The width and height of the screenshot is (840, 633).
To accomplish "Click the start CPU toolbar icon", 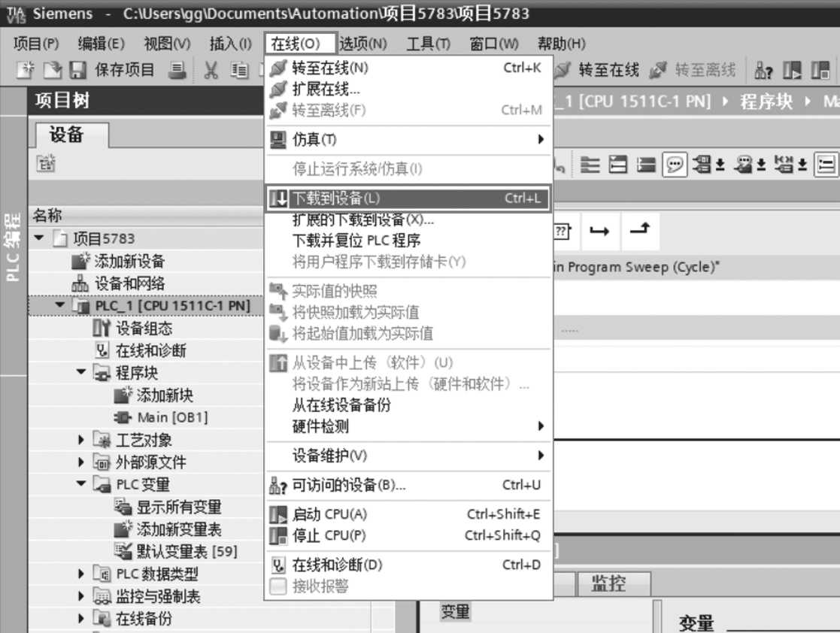I will point(792,70).
